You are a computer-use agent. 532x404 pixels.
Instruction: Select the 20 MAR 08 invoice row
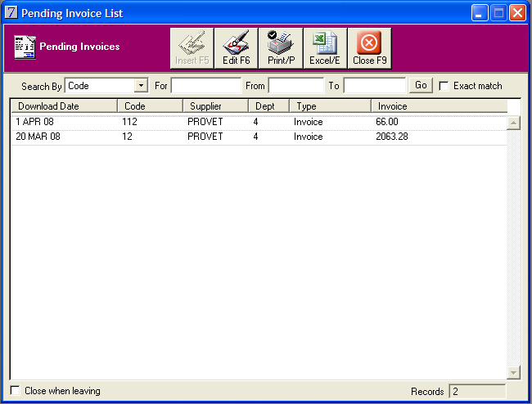click(x=259, y=137)
